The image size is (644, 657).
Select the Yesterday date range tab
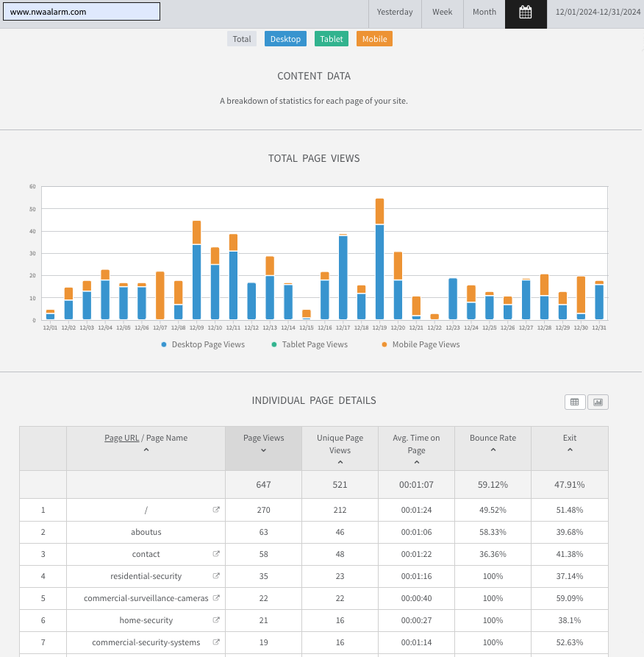pyautogui.click(x=395, y=13)
